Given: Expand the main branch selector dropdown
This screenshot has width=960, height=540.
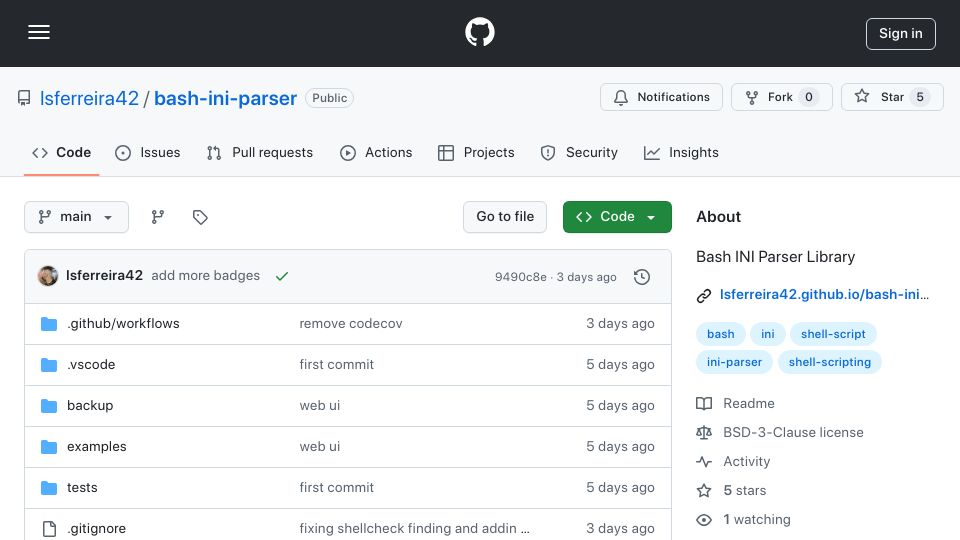Looking at the screenshot, I should point(77,217).
